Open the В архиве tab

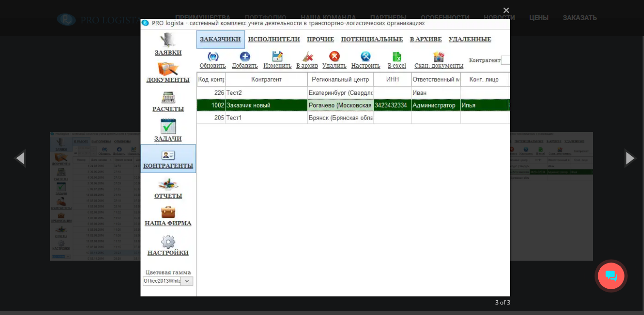tap(425, 39)
